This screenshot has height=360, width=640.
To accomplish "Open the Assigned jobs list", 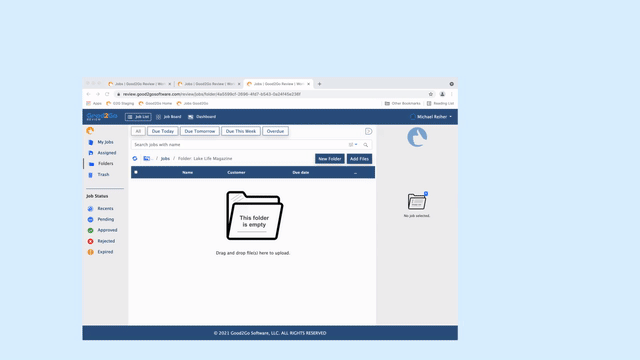I will click(x=102, y=153).
